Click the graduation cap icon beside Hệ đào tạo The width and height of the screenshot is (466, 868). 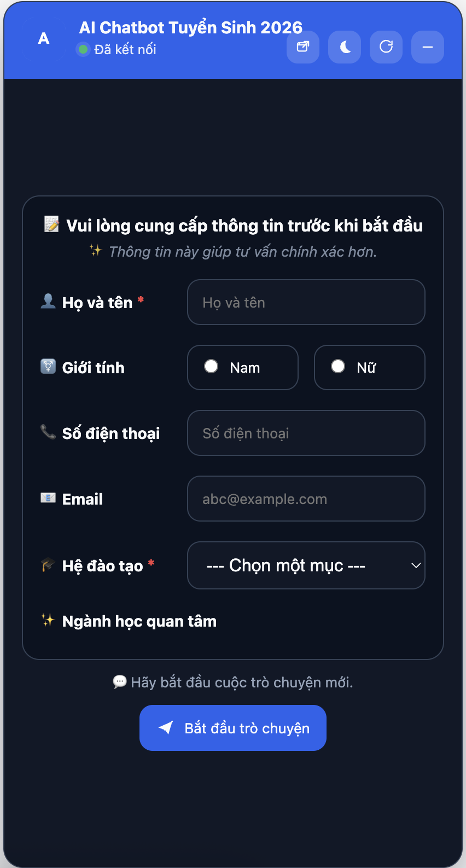pos(48,564)
